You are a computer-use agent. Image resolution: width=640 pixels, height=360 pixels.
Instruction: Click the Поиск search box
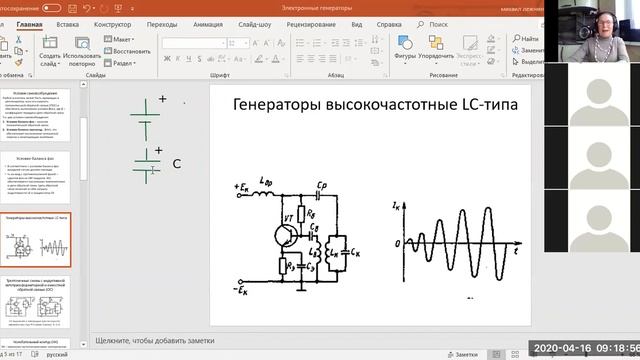tap(433, 24)
